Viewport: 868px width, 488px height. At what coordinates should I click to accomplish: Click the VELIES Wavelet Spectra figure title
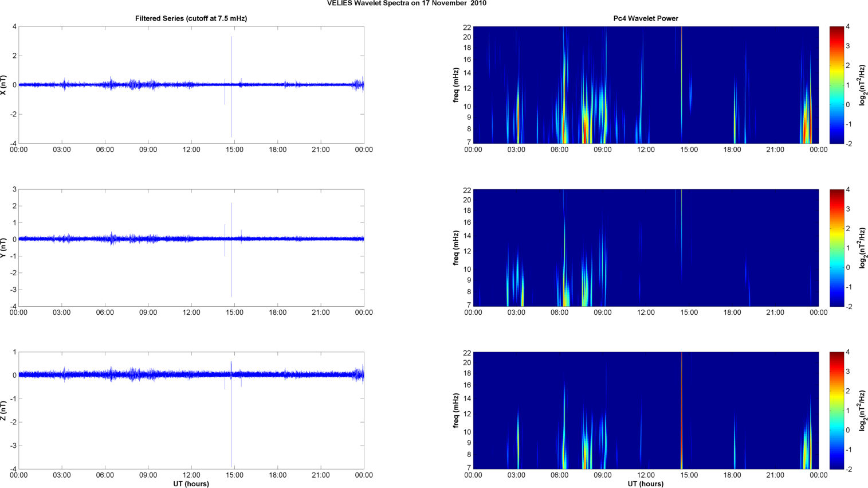coord(406,3)
